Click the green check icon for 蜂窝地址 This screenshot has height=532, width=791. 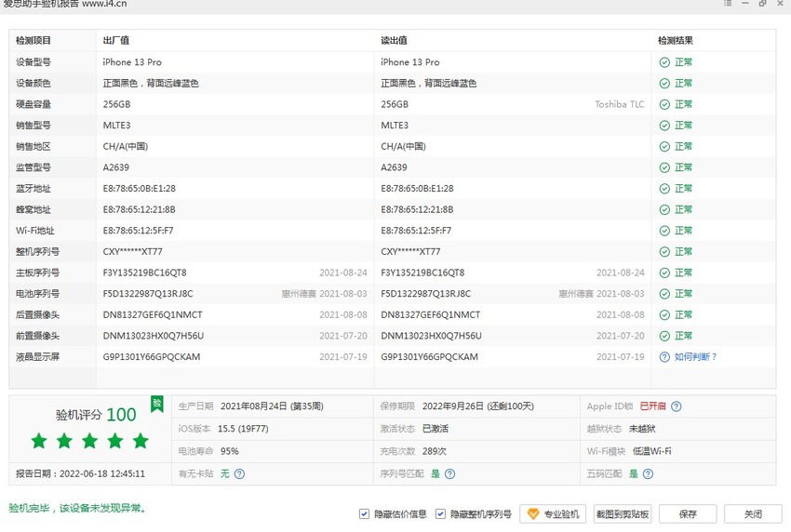coord(664,210)
